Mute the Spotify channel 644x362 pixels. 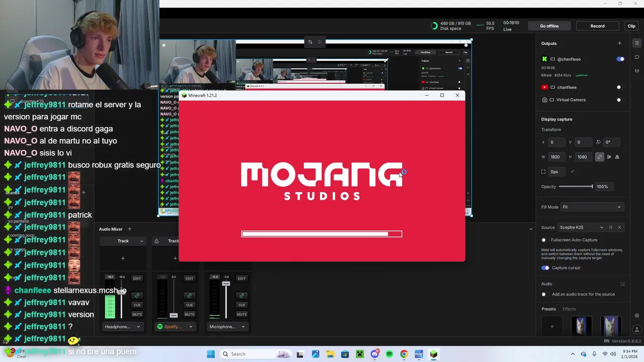tap(189, 315)
